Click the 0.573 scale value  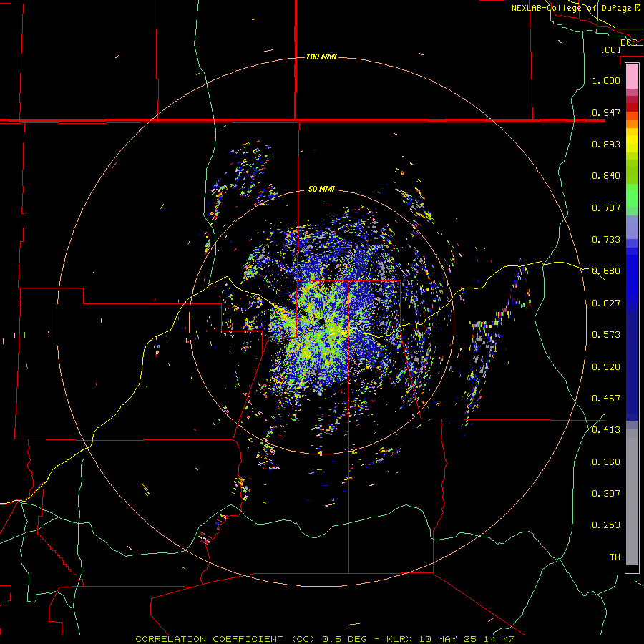point(606,335)
